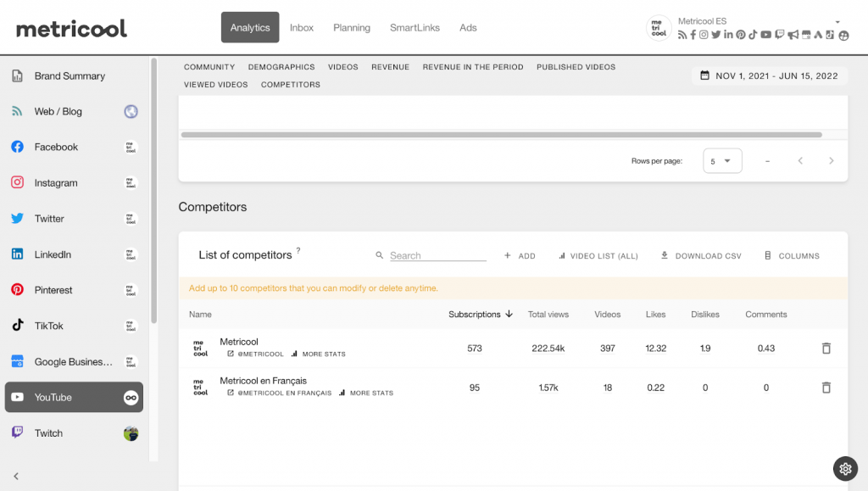Sort by the Total views column
The height and width of the screenshot is (491, 868).
548,315
